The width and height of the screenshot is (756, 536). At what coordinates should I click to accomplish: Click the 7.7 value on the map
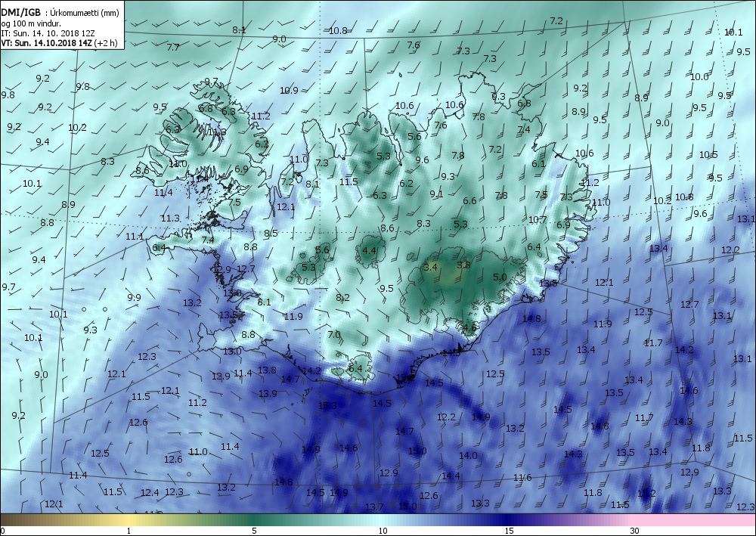tap(173, 47)
